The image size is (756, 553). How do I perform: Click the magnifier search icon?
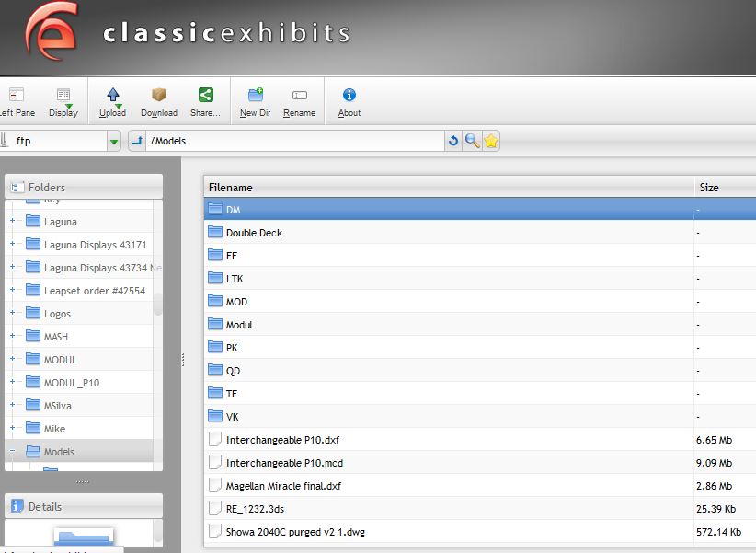click(472, 141)
